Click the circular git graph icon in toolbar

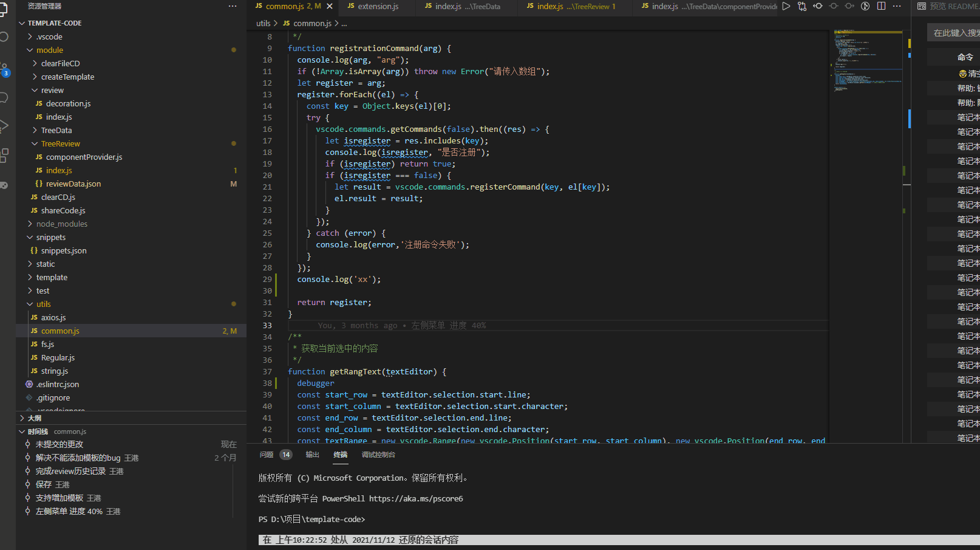[865, 6]
